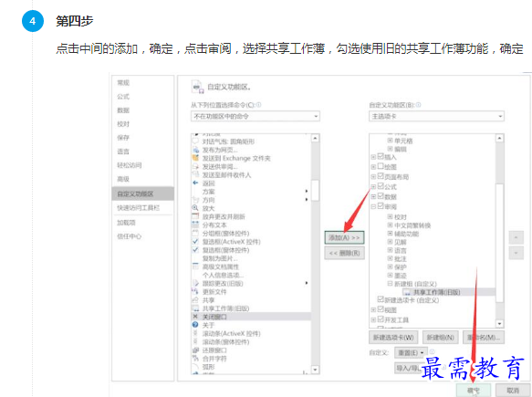Viewport: 532px width, 397px height.
Task: Switch to 快速访问工具栏 category
Action: coord(138,208)
